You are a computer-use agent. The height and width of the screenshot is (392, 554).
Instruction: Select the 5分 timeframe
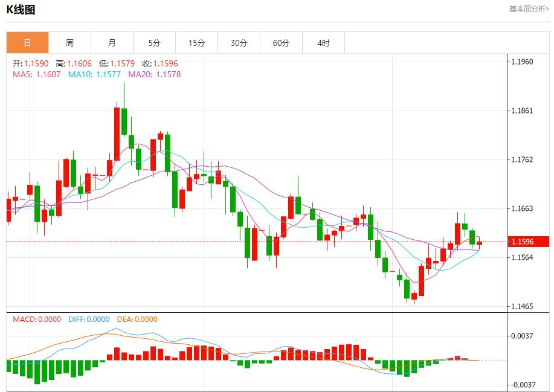pyautogui.click(x=155, y=43)
